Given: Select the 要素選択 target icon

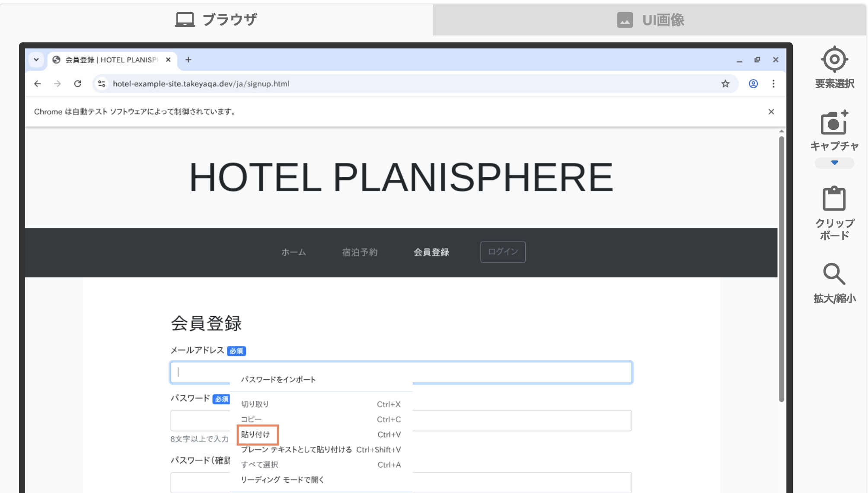Looking at the screenshot, I should tap(834, 59).
